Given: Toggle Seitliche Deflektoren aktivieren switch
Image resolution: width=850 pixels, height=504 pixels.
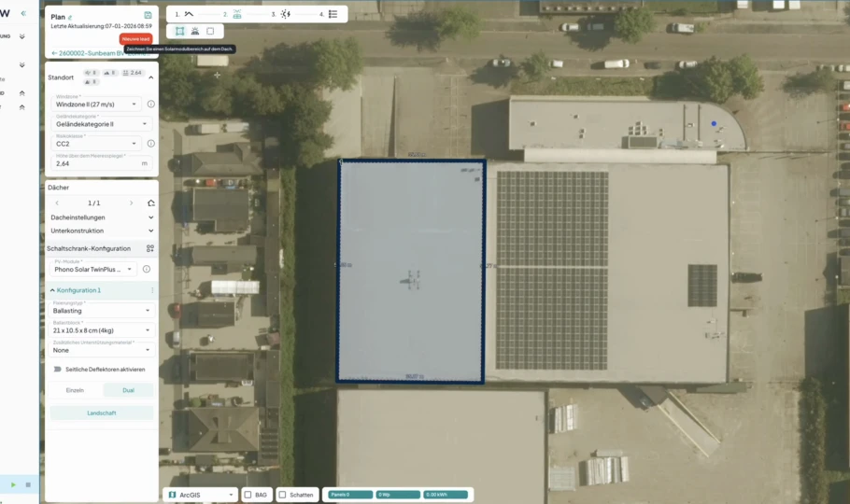Looking at the screenshot, I should click(x=57, y=370).
